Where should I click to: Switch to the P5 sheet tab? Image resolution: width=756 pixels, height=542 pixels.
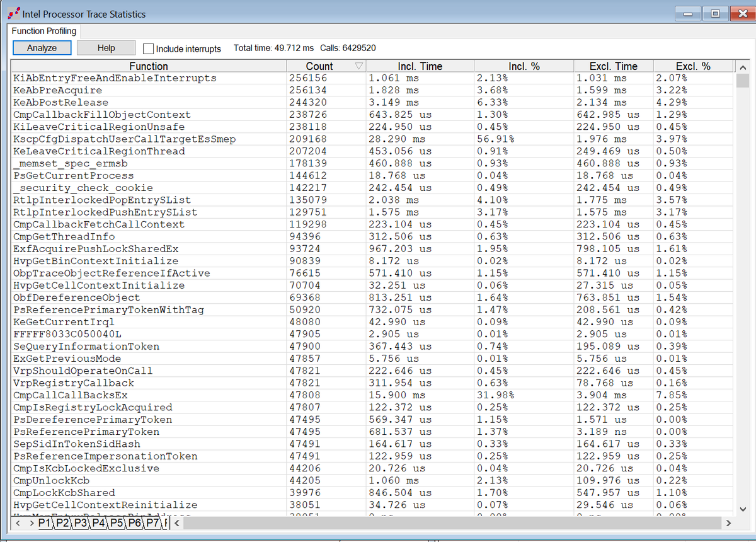pyautogui.click(x=117, y=522)
